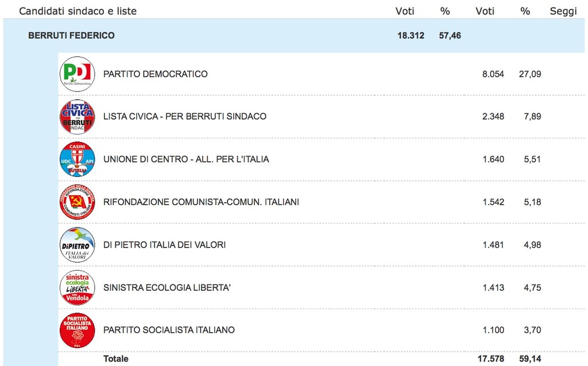Click the UDC-API Unione di Centro logo
The height and width of the screenshot is (366, 588).
(77, 159)
